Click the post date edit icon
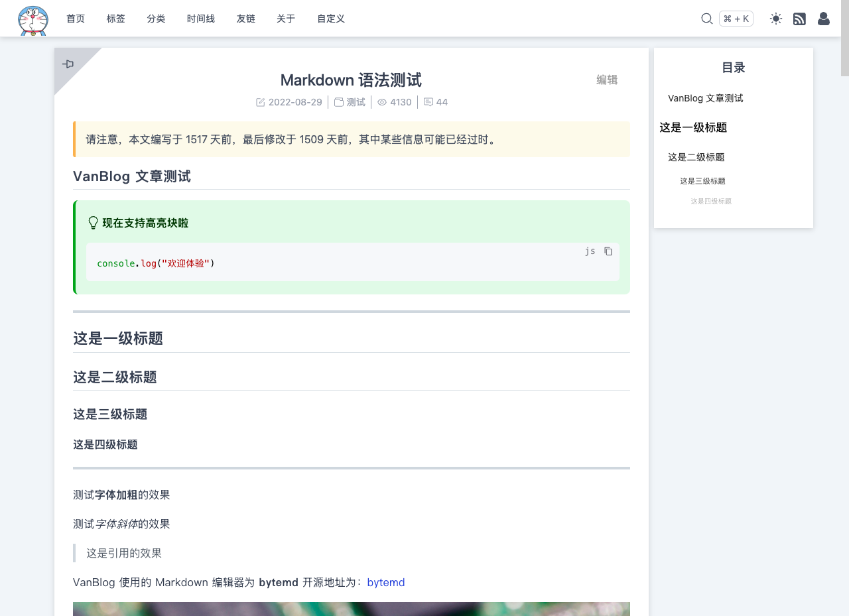 [261, 102]
